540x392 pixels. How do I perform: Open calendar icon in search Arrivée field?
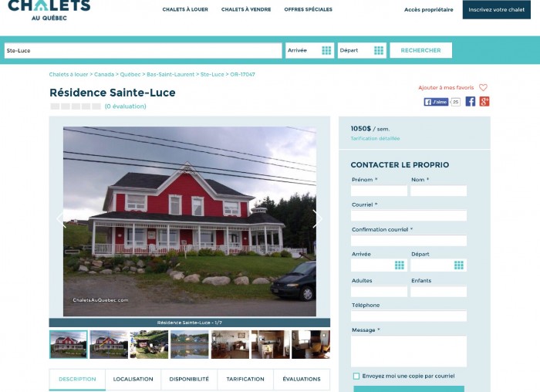tap(326, 51)
